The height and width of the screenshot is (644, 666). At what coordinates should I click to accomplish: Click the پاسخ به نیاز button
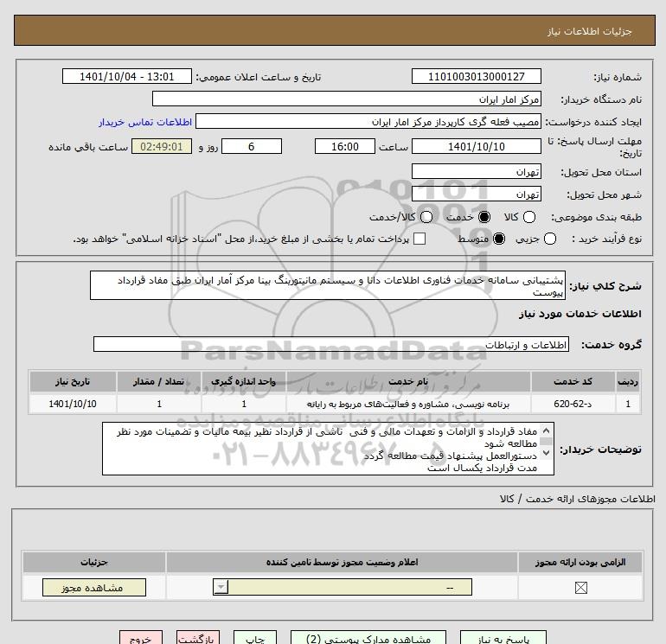(503, 638)
